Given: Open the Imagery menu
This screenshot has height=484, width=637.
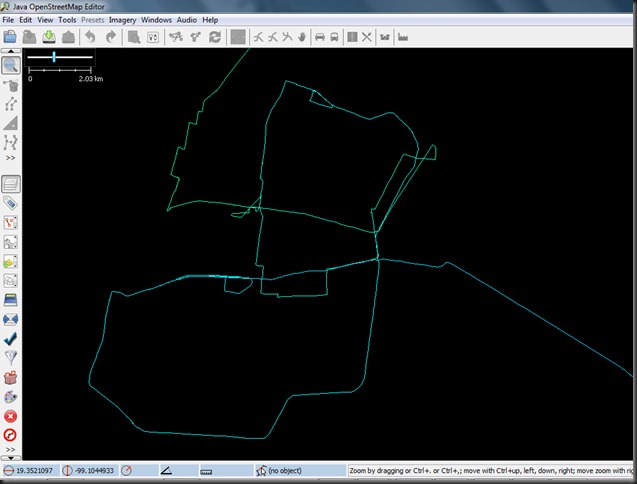Looking at the screenshot, I should pos(122,19).
